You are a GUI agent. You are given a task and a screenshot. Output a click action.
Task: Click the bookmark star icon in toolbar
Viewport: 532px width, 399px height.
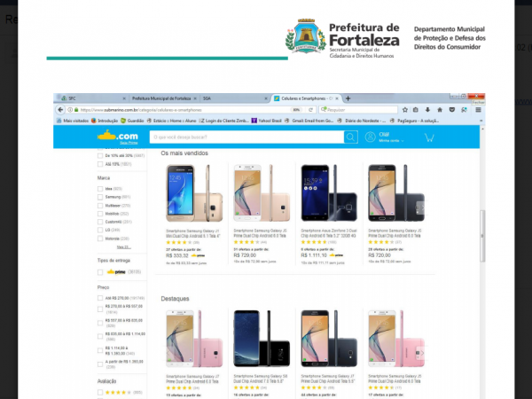pos(405,110)
